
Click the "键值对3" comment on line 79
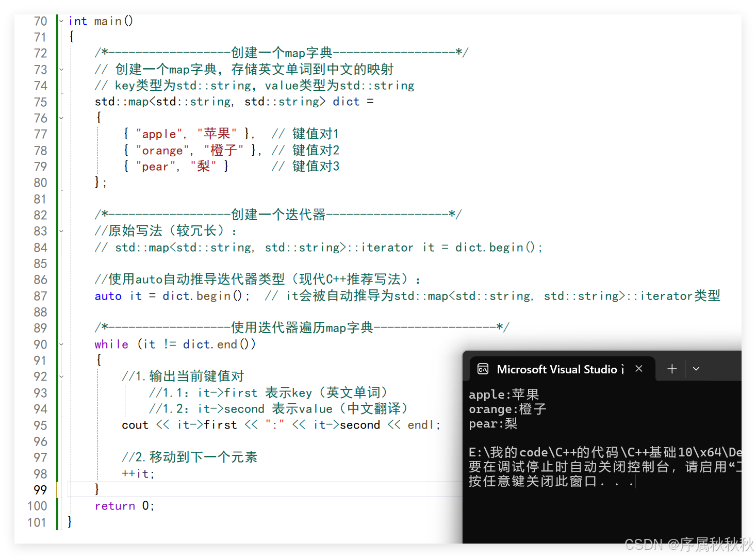316,167
